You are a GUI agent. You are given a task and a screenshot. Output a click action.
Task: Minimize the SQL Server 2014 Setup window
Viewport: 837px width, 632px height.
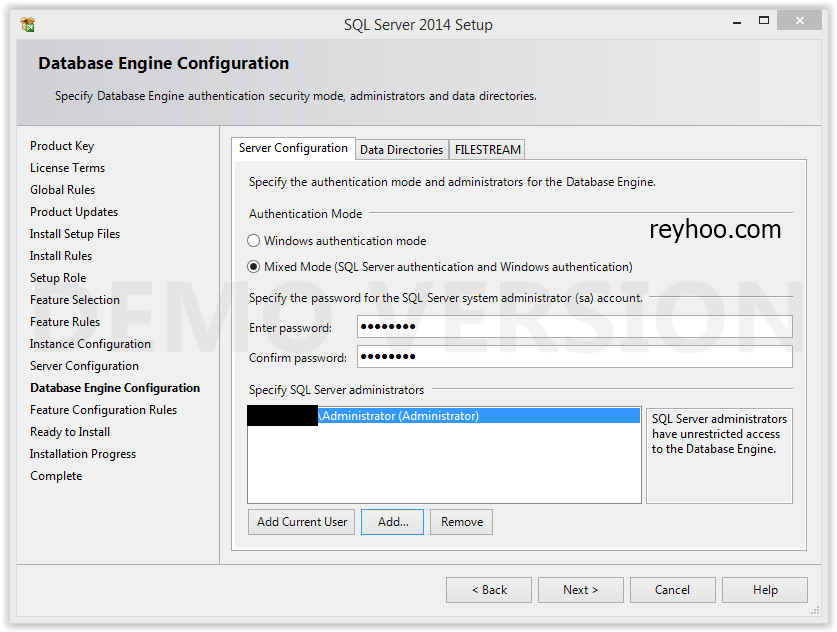[737, 22]
